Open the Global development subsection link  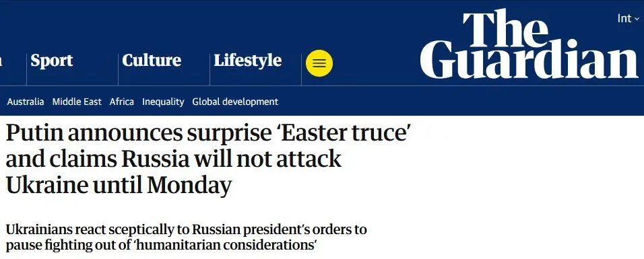[x=235, y=102]
